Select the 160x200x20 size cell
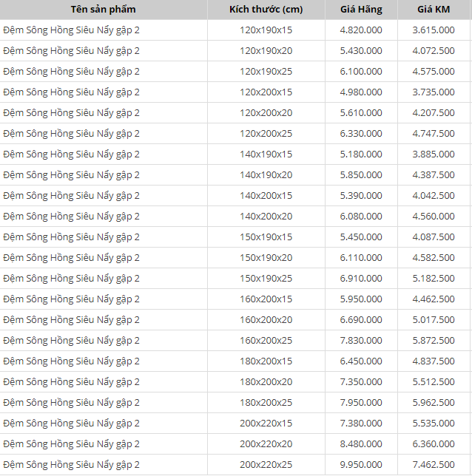The width and height of the screenshot is (472, 476). (x=266, y=320)
